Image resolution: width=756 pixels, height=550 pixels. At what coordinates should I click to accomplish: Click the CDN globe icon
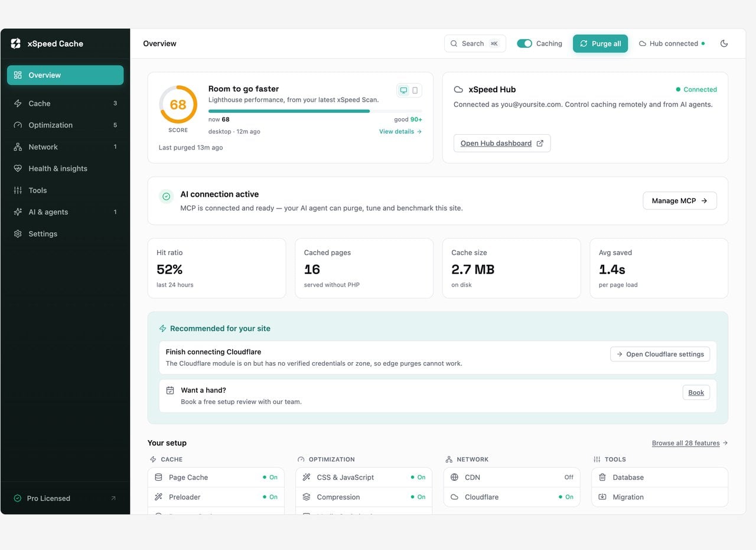tap(454, 477)
